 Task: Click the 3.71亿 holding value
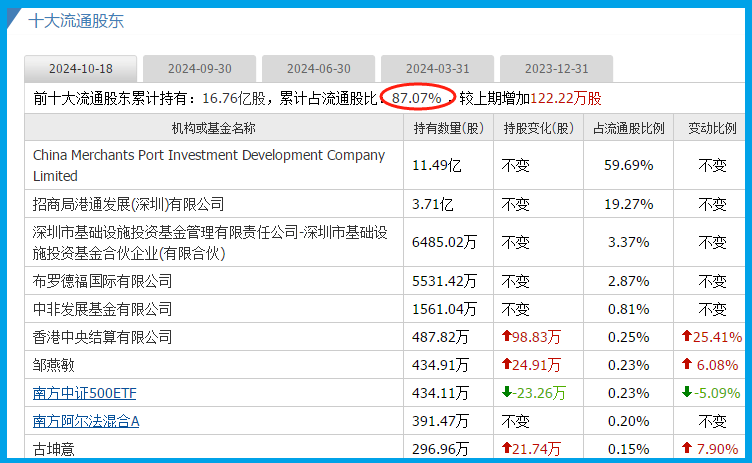tap(433, 204)
